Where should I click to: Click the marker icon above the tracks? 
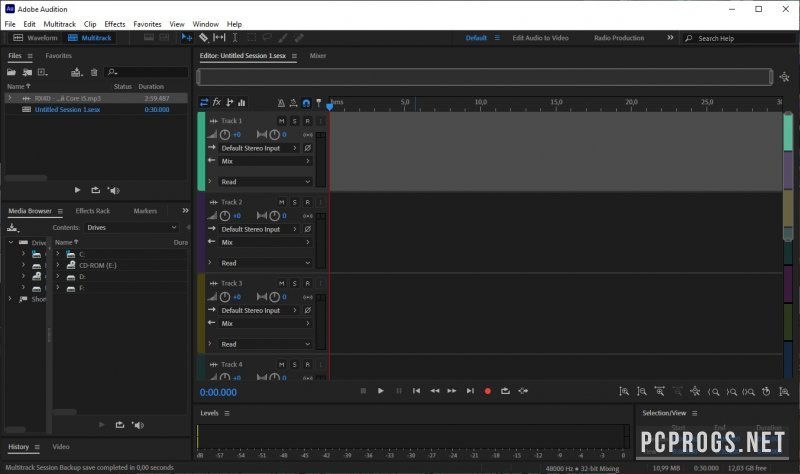pos(319,103)
